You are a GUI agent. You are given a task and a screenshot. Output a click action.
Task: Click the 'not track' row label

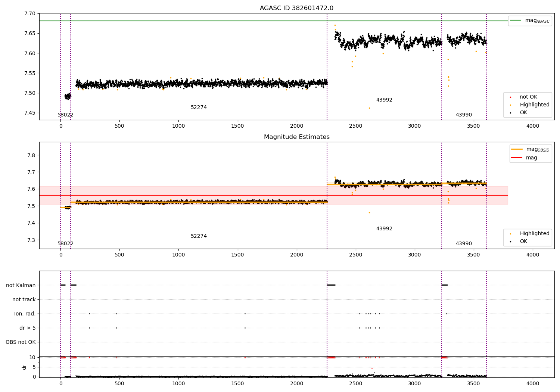[x=24, y=300]
